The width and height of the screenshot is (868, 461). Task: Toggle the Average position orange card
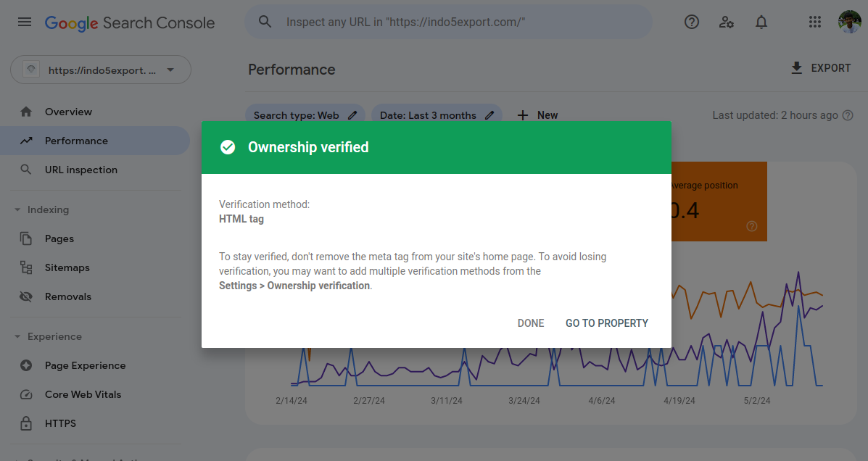(x=719, y=202)
